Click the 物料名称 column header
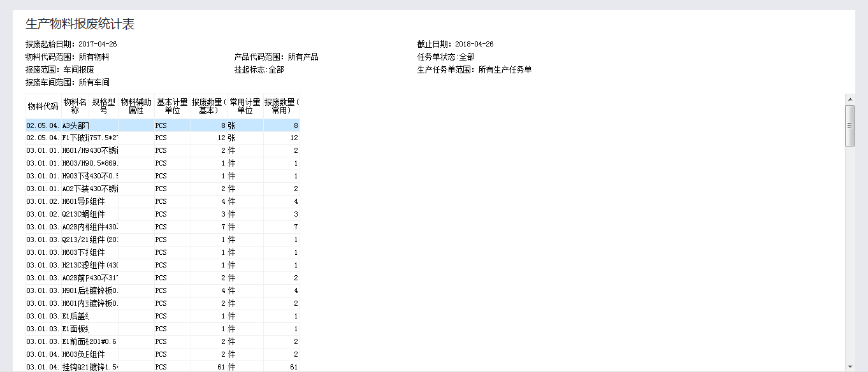Image resolution: width=868 pixels, height=372 pixels. 75,106
